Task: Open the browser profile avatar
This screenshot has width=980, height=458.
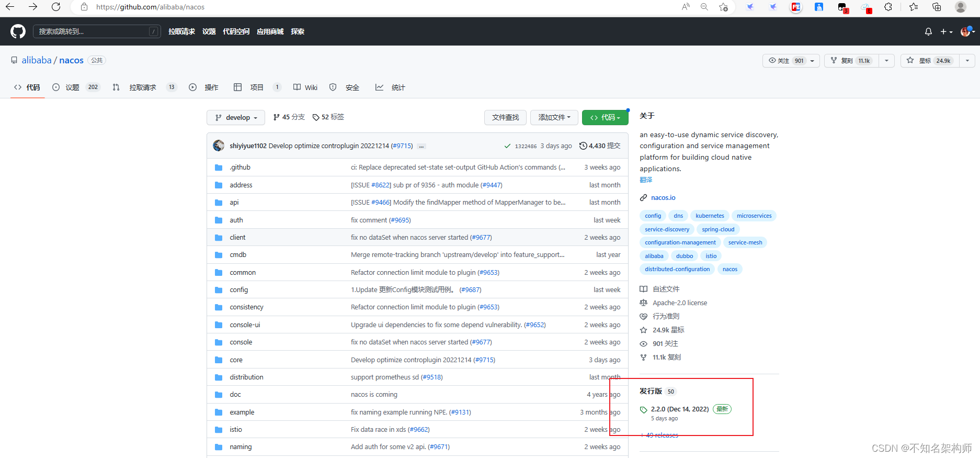Action: pos(961,7)
